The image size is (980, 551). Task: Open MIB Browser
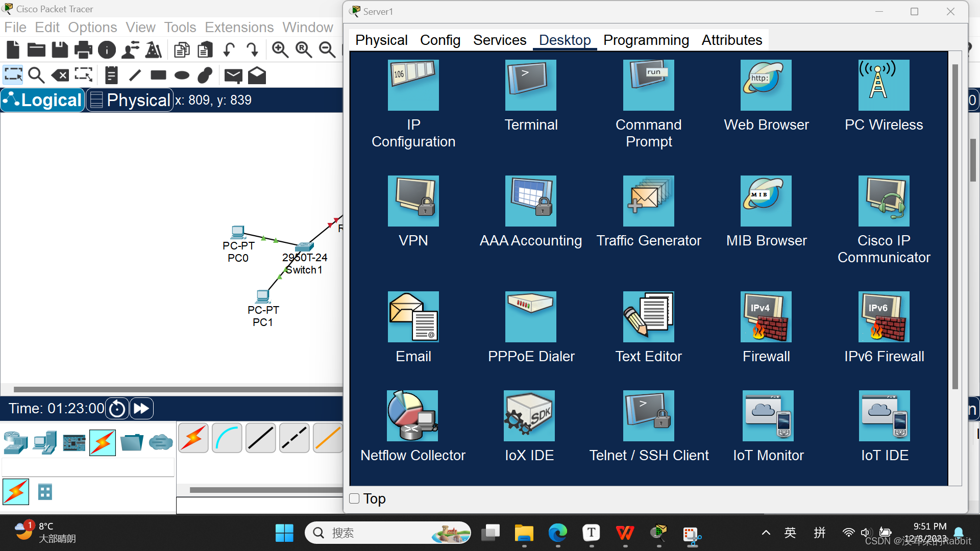[766, 201]
